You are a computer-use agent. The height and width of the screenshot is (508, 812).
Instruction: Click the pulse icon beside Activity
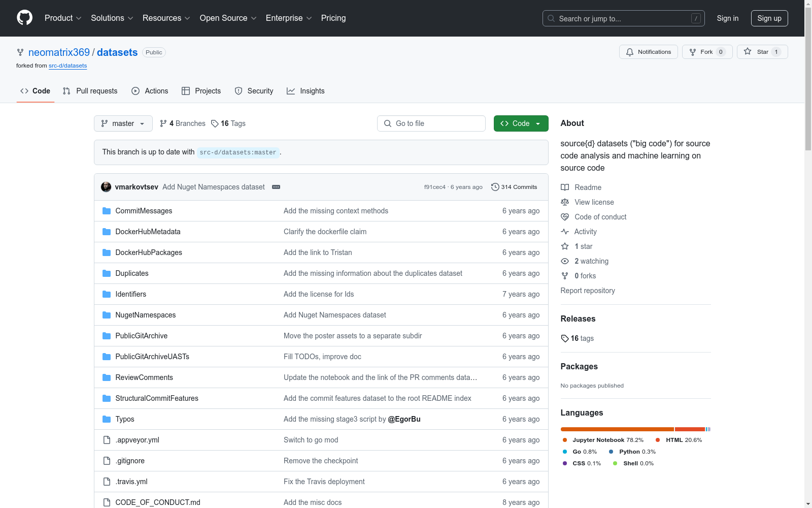pos(565,232)
